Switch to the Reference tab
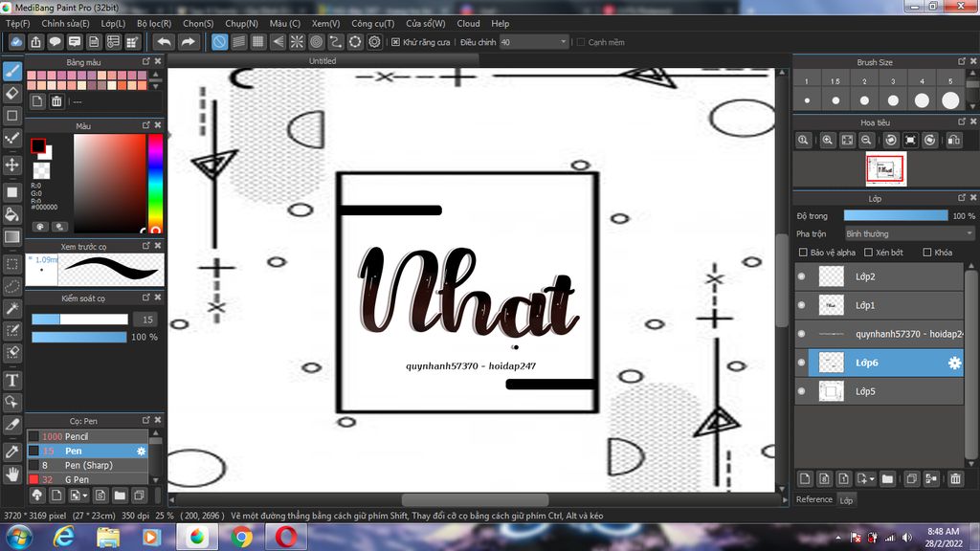 (813, 499)
